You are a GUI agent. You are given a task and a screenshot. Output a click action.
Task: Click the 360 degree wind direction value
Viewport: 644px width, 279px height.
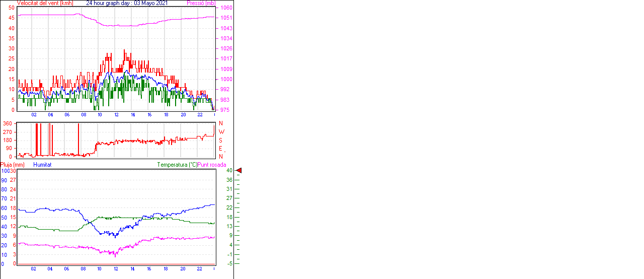(8, 123)
